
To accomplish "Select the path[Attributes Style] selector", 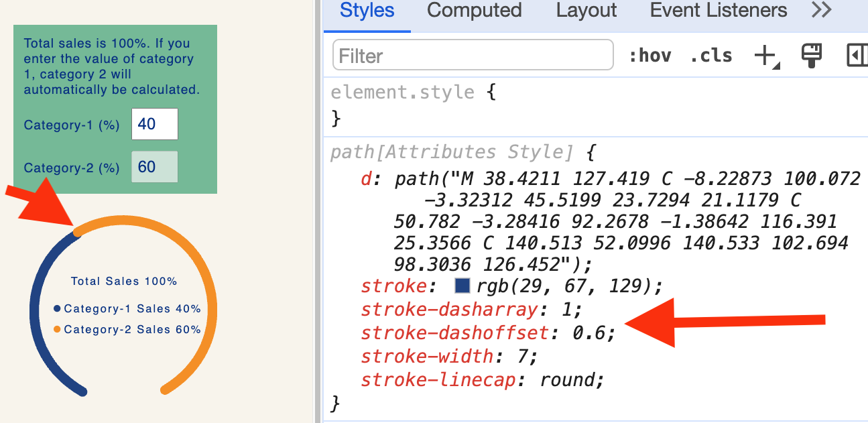I will [x=452, y=152].
